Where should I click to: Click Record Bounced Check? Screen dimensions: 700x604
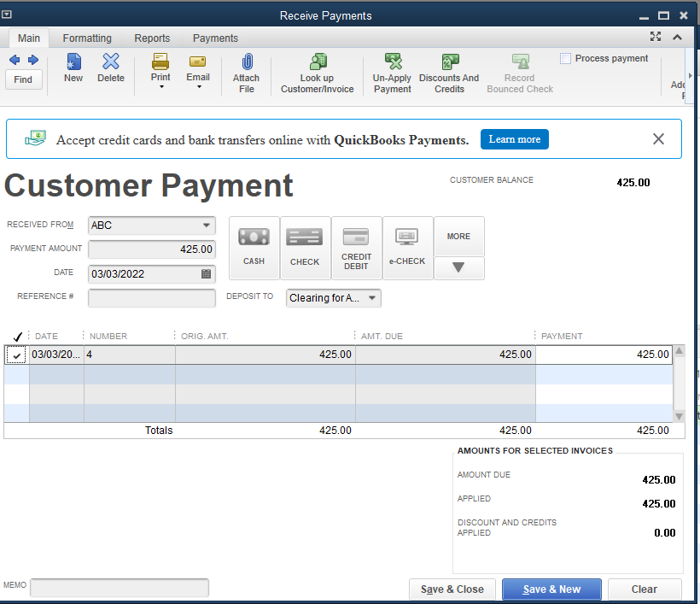coord(520,73)
